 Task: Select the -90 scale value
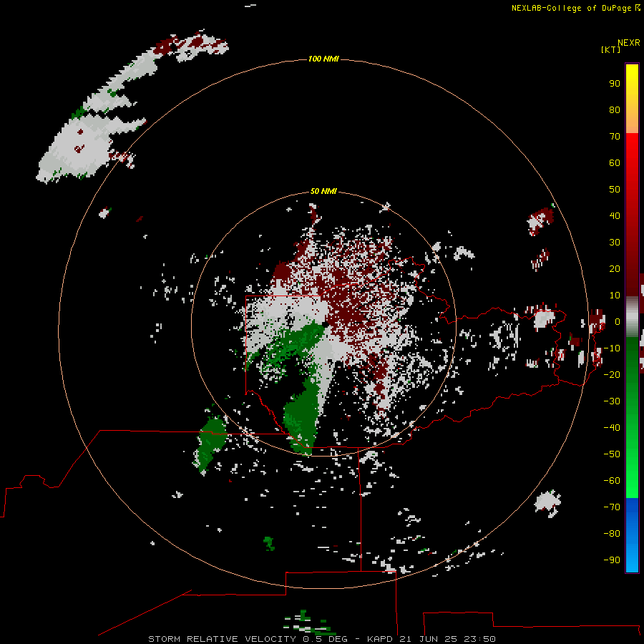pyautogui.click(x=612, y=560)
